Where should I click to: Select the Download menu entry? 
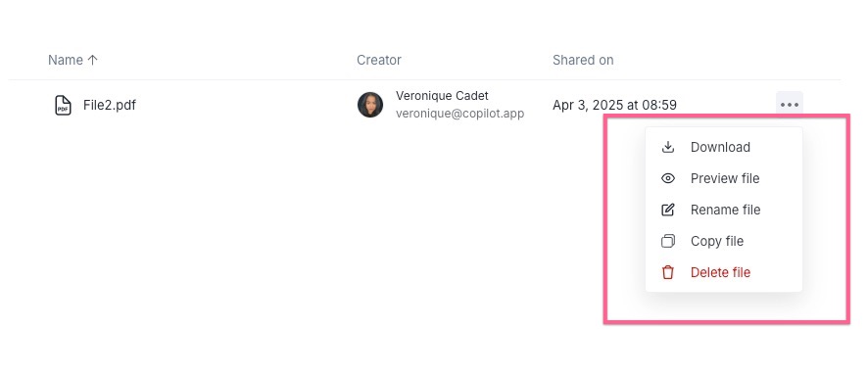coord(724,147)
